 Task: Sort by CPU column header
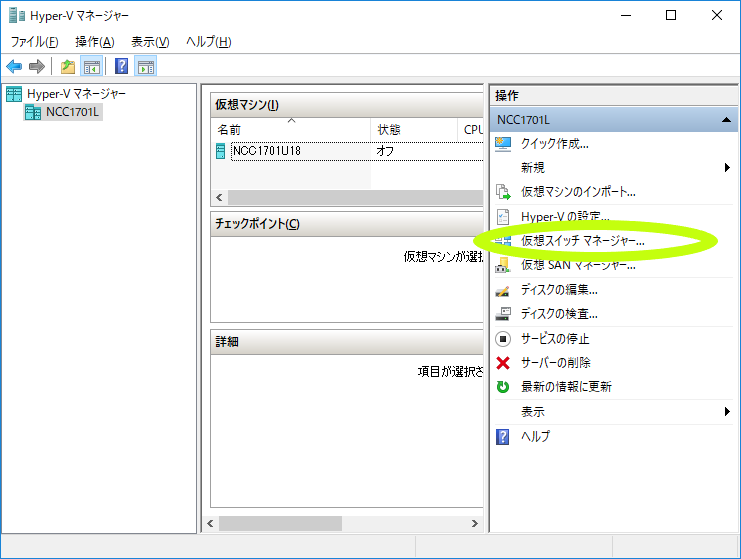(x=471, y=129)
